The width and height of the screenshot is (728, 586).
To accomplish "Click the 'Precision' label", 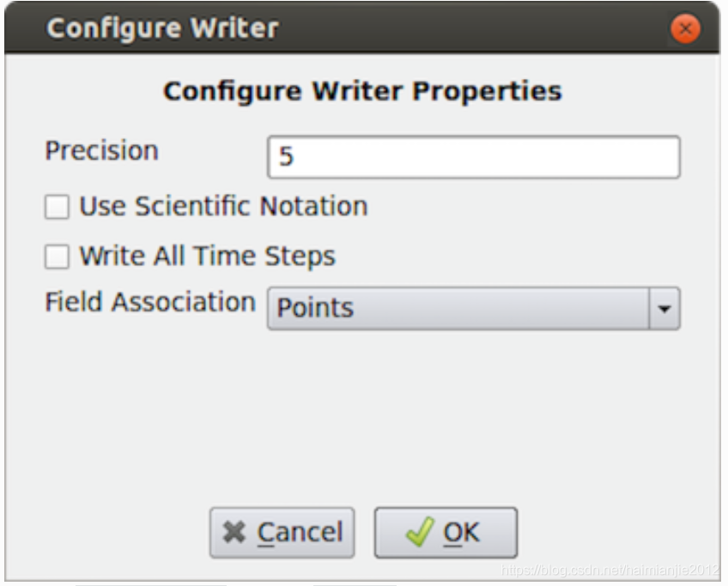I will (101, 151).
